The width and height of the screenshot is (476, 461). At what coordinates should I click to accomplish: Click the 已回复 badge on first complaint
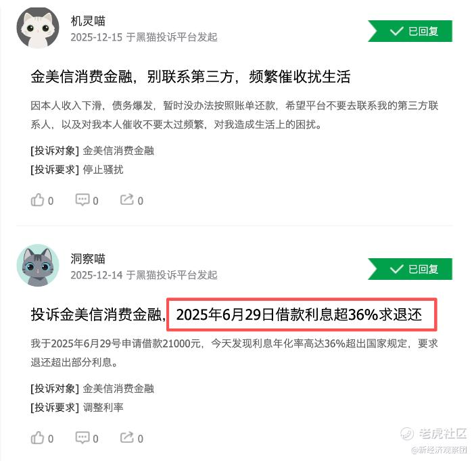[x=410, y=31]
